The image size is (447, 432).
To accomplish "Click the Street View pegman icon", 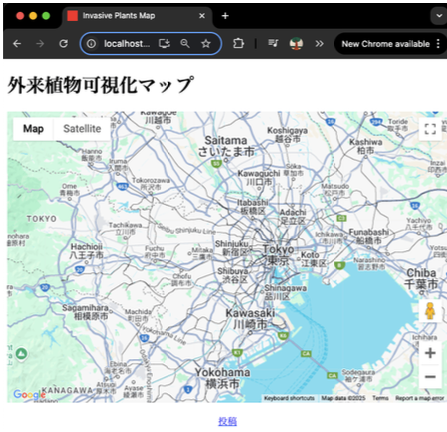I will click(x=430, y=311).
